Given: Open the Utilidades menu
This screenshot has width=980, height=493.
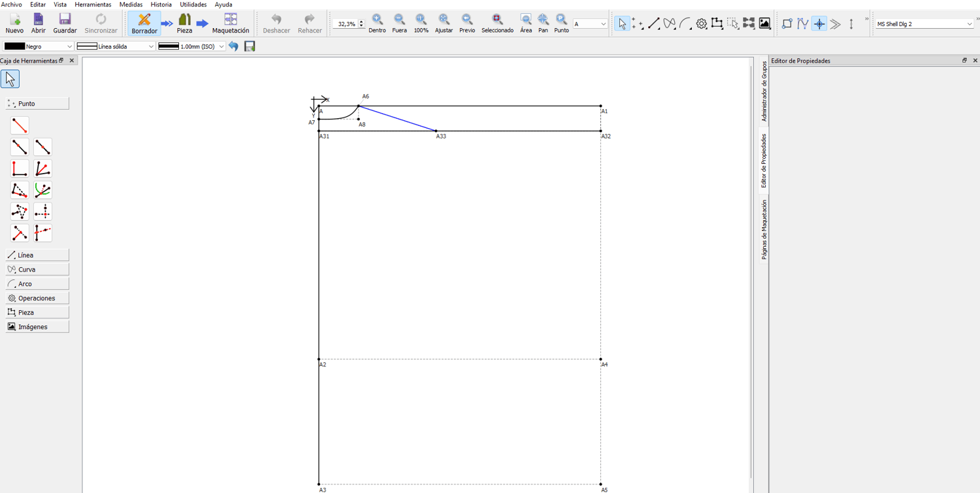Looking at the screenshot, I should [x=193, y=5].
